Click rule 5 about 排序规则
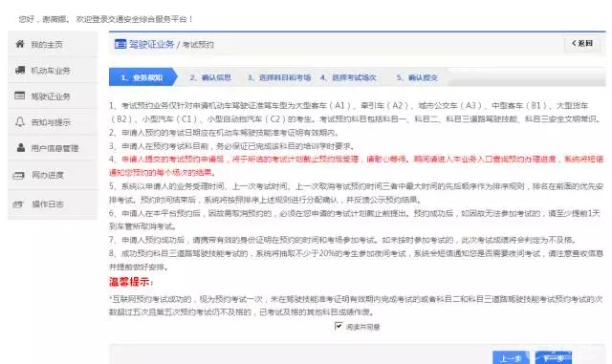612x364 pixels. coord(356,193)
